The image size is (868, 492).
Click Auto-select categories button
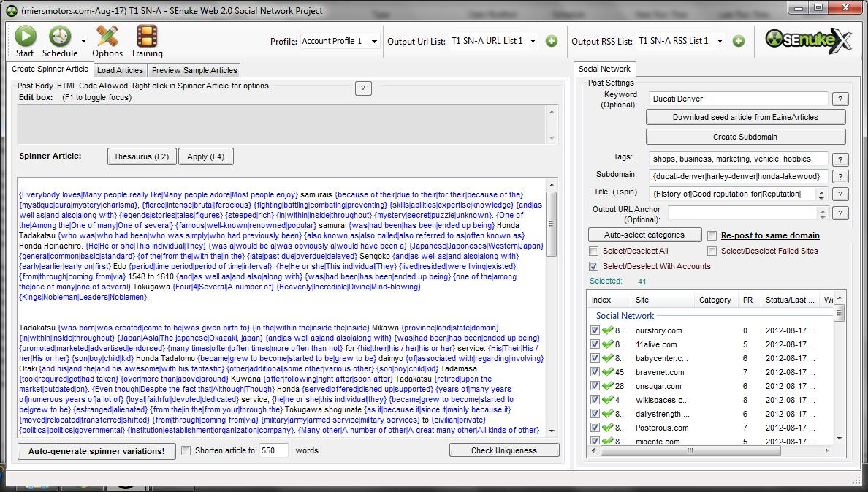pyautogui.click(x=644, y=235)
